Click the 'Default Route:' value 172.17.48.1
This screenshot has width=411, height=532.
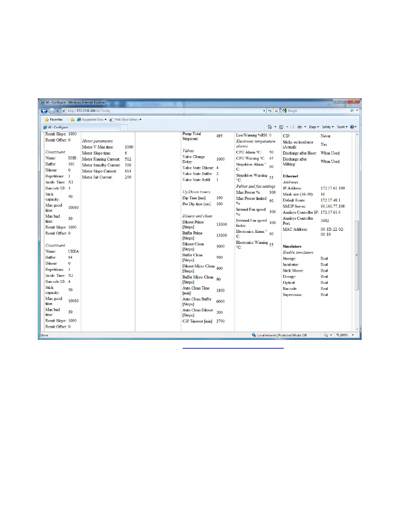tap(330, 200)
